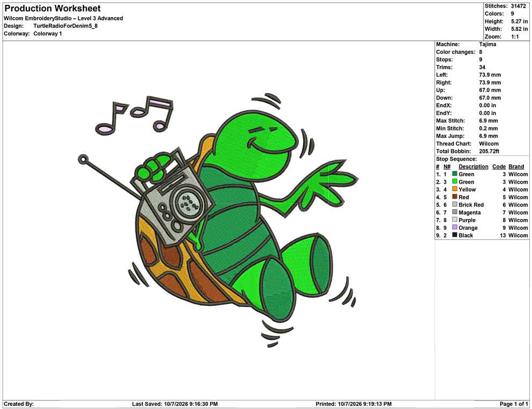This screenshot has height=409, width=532.
Task: Select the Zoom value 1:1
Action: coord(515,36)
